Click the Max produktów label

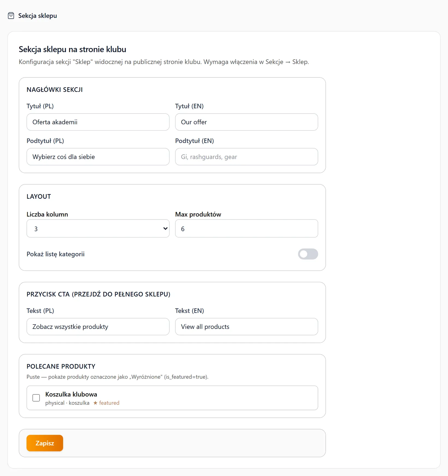[198, 214]
